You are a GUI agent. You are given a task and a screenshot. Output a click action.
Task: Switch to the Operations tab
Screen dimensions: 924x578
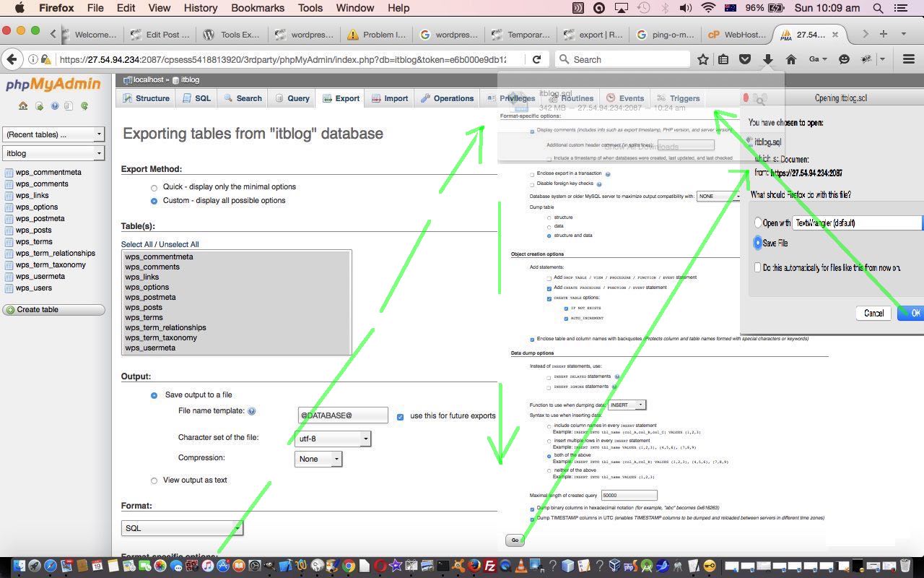pos(447,98)
